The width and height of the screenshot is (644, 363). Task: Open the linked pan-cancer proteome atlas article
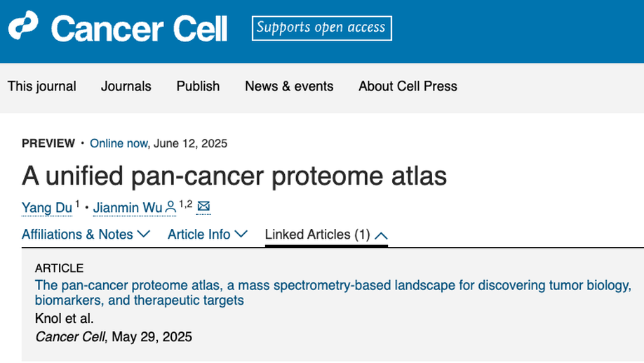[333, 293]
